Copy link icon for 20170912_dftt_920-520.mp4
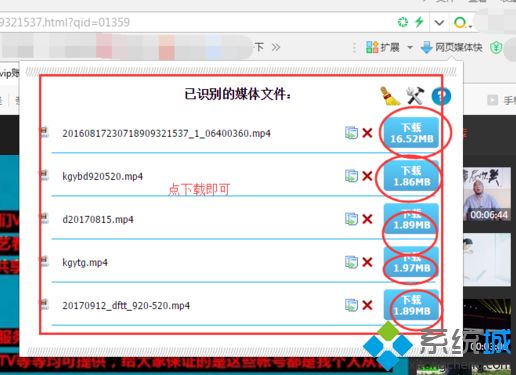 pyautogui.click(x=351, y=305)
